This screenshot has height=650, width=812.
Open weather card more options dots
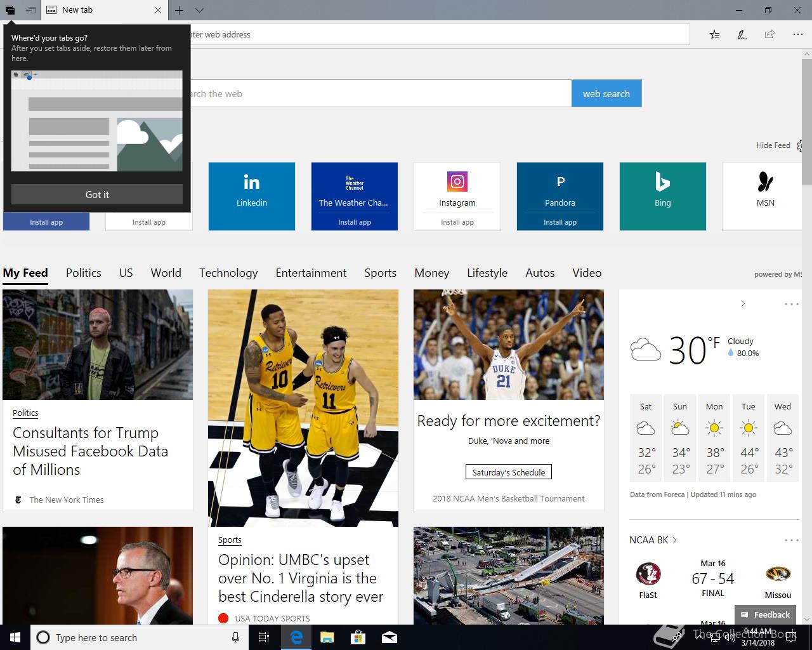pos(791,303)
